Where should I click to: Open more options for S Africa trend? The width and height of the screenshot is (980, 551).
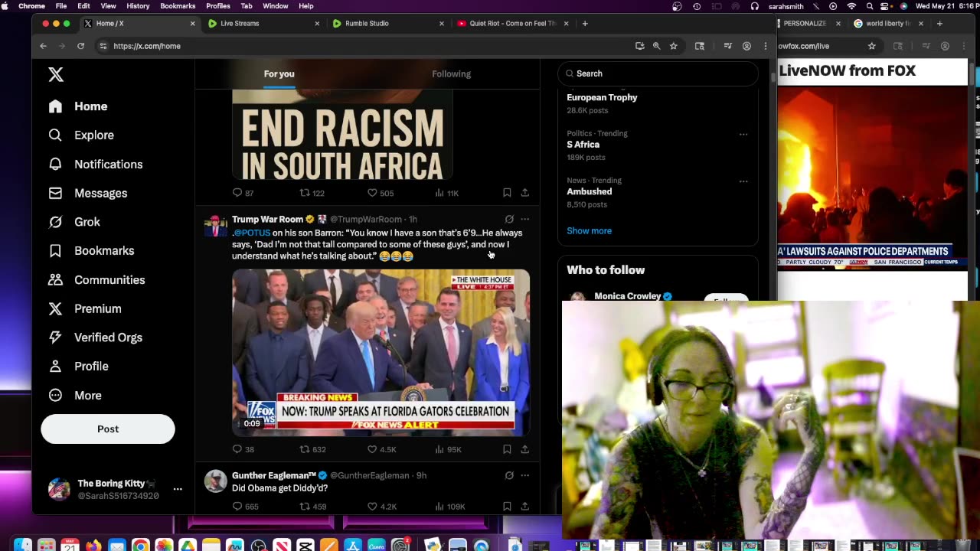coord(743,134)
